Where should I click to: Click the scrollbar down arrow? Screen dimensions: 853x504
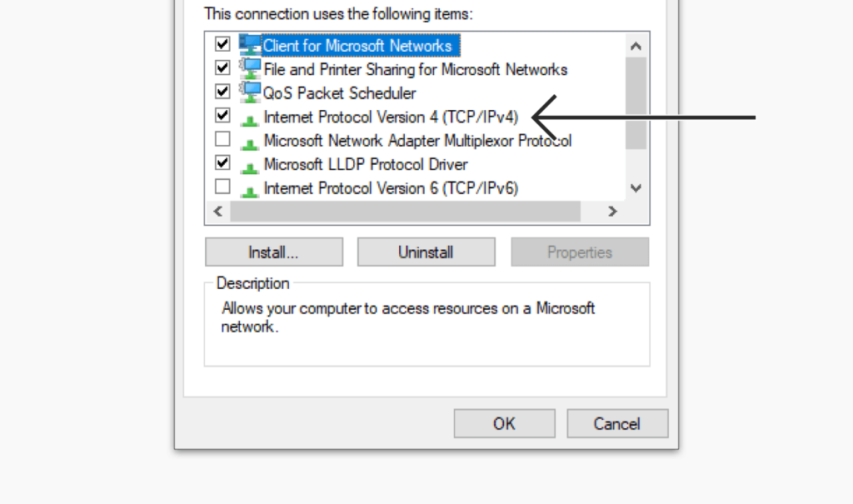point(636,188)
